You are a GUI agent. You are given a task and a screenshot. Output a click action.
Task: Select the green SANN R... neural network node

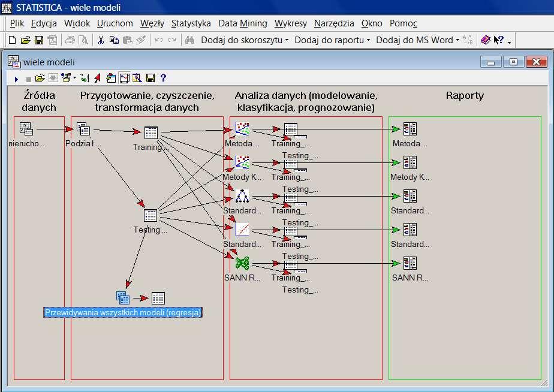click(x=242, y=263)
